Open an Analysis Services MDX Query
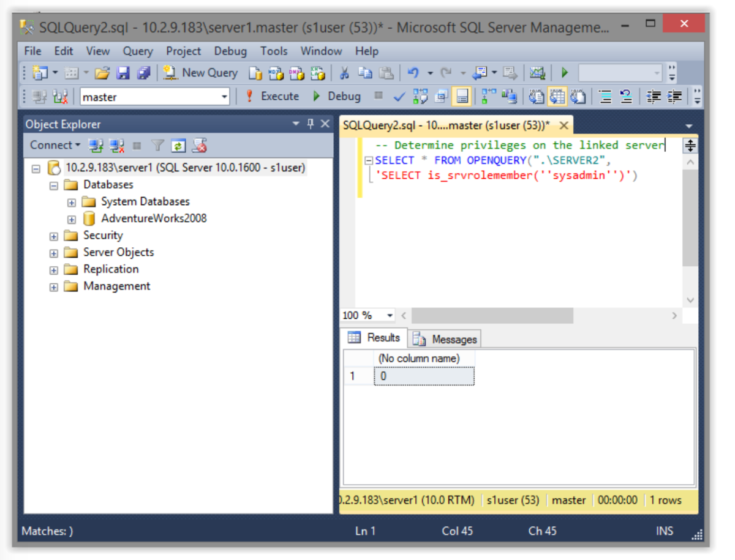 click(276, 73)
